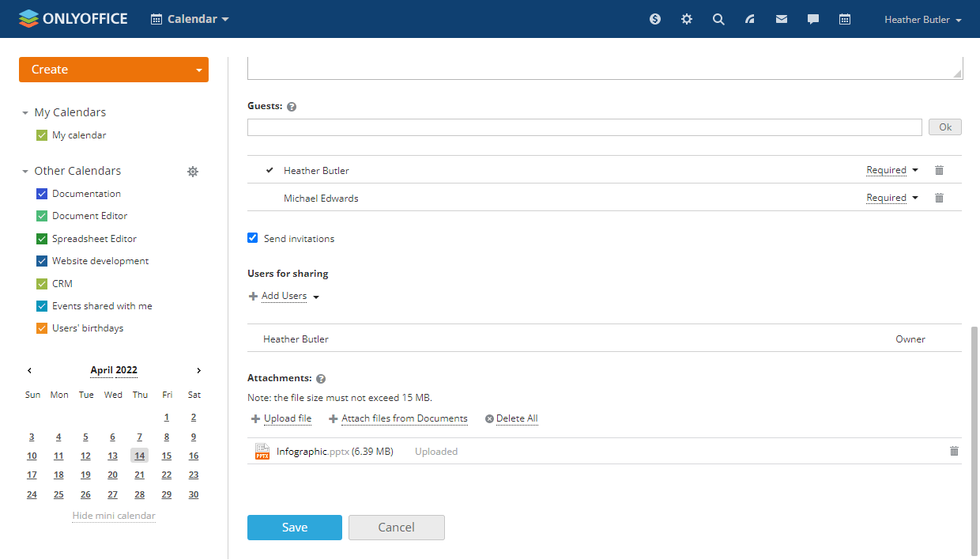Uncheck the Send invitations checkbox
980x560 pixels.
[253, 238]
